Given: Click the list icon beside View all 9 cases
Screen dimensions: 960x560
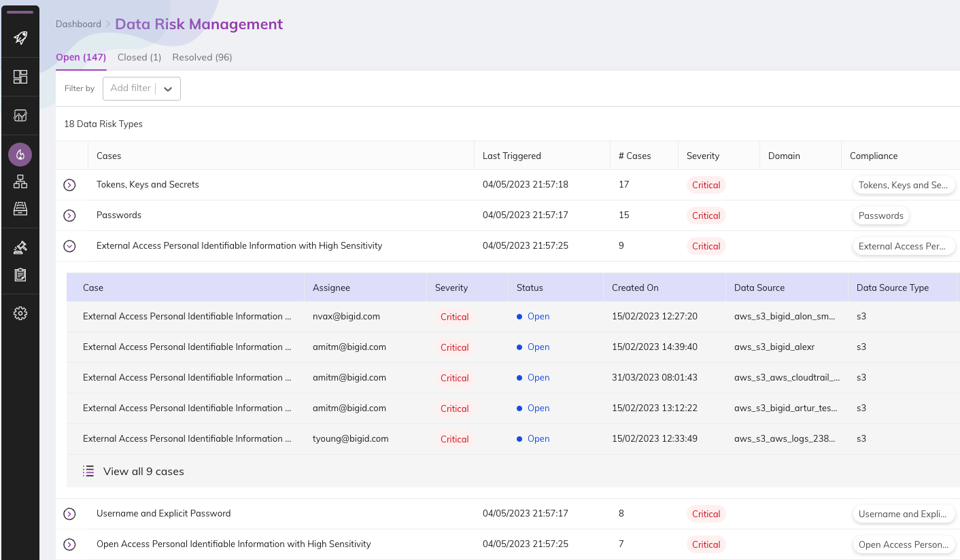Looking at the screenshot, I should point(88,471).
